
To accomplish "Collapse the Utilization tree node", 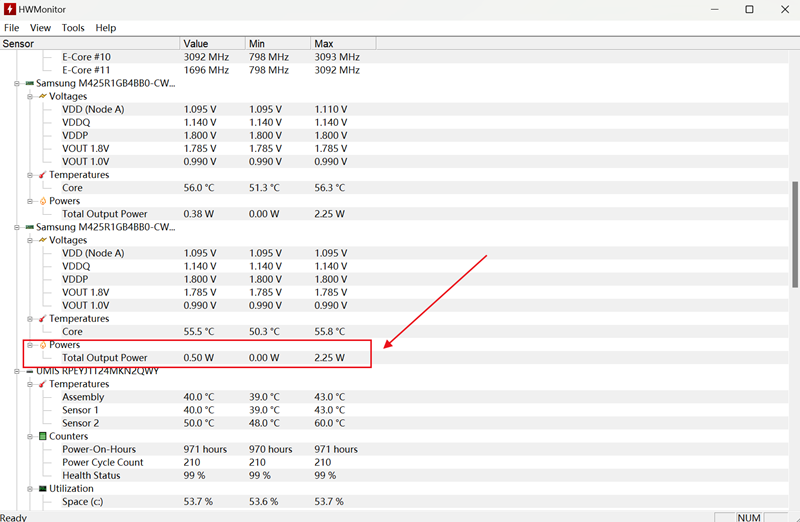I will coord(30,489).
